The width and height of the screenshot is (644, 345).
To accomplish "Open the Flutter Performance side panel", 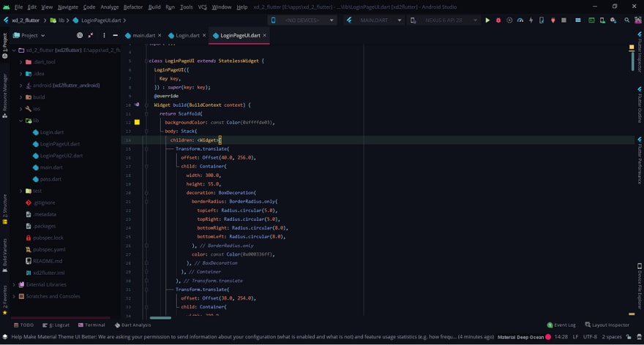I will 640,160.
